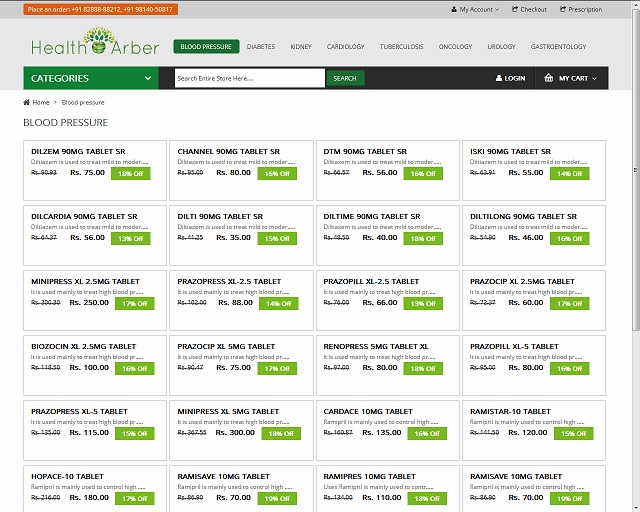The image size is (640, 512).
Task: Open the Blood Pressure tab
Action: pyautogui.click(x=206, y=47)
